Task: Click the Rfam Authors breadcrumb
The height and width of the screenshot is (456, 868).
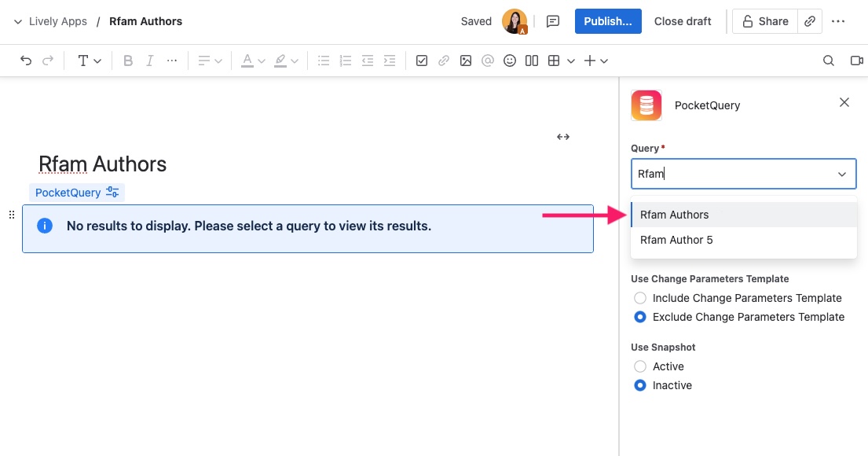Action: coord(145,21)
